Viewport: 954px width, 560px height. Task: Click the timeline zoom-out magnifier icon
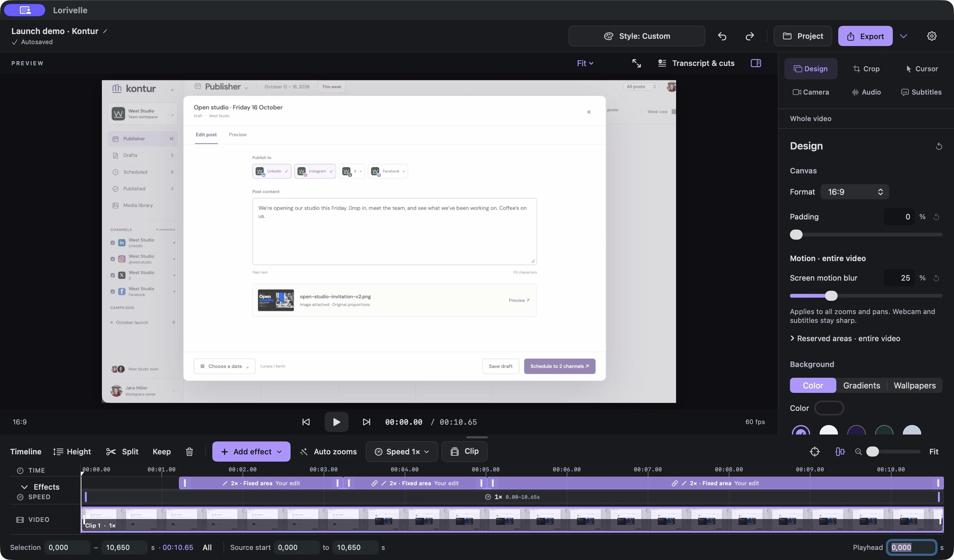(x=858, y=452)
